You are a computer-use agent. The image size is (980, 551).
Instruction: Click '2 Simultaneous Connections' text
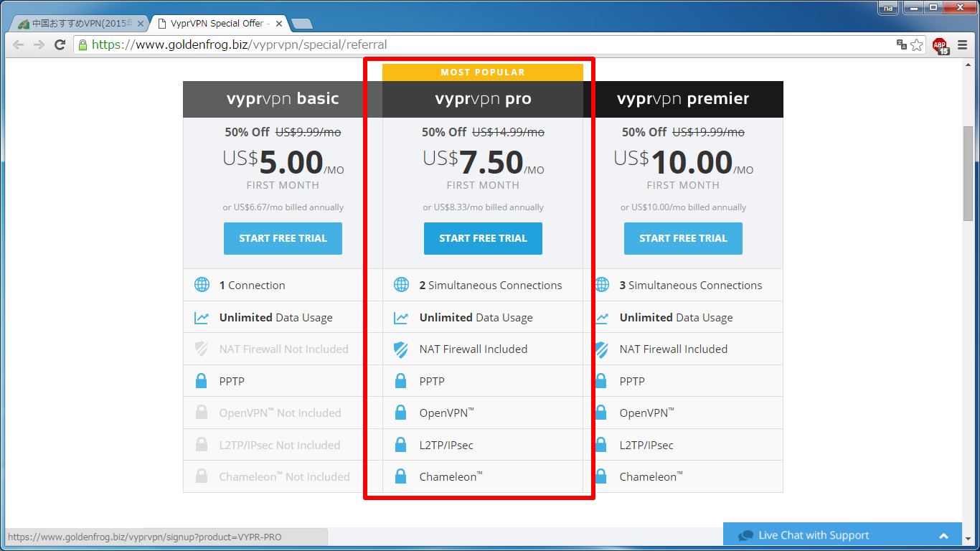(x=491, y=285)
